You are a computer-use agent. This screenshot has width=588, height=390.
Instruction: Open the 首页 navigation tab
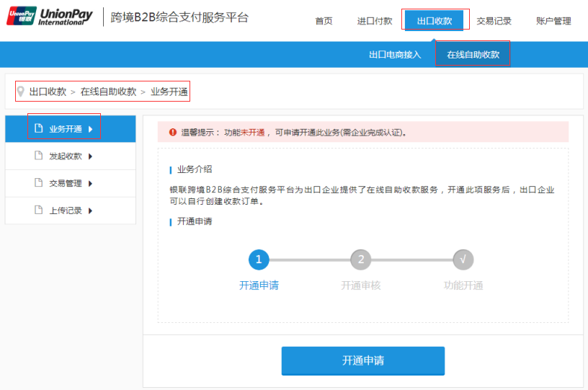click(324, 21)
